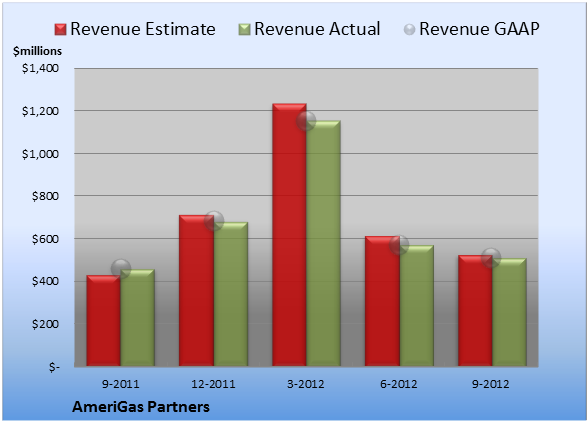Click the red Revenue Estimate legend swatch

[x=60, y=29]
